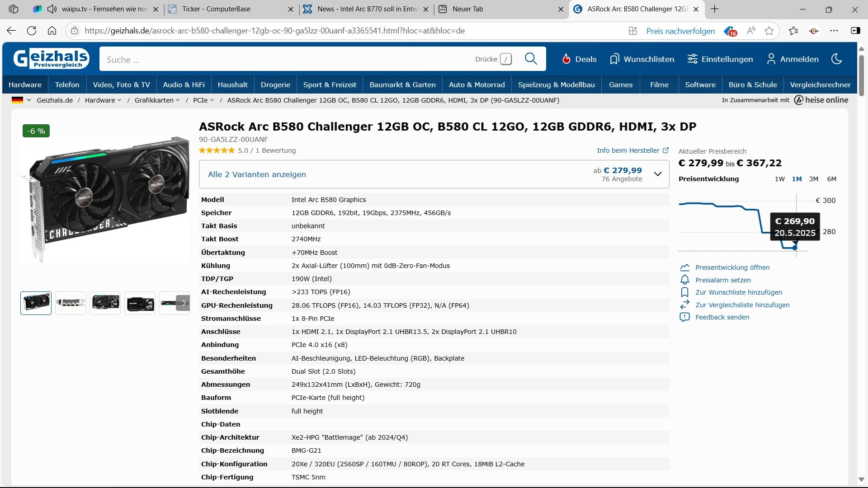
Task: Open Software category menu
Action: (x=700, y=84)
